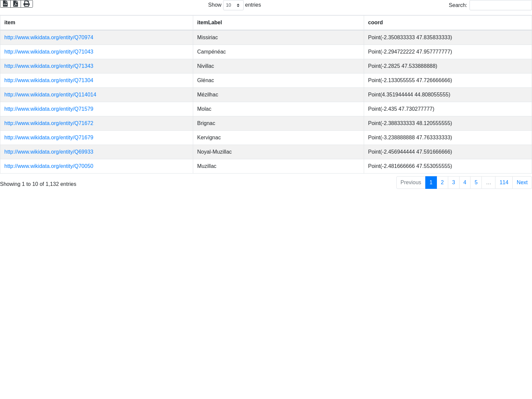Visit the Q70050 Muzillac entity link
The width and height of the screenshot is (532, 399).
coord(49,166)
